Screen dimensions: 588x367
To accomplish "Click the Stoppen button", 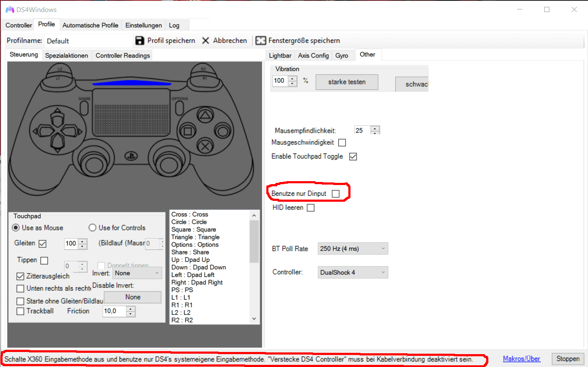I will click(568, 358).
